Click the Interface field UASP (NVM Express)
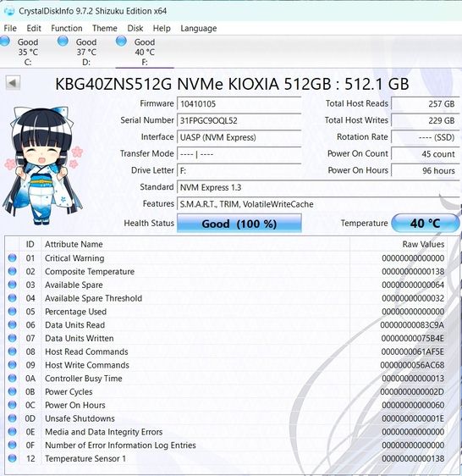462x476 pixels. (239, 137)
